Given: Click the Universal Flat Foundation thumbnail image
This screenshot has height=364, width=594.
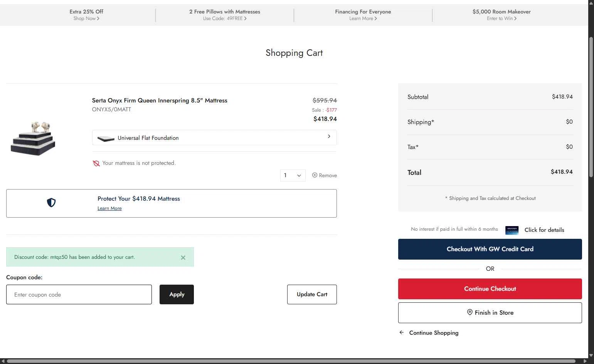Looking at the screenshot, I should [106, 138].
